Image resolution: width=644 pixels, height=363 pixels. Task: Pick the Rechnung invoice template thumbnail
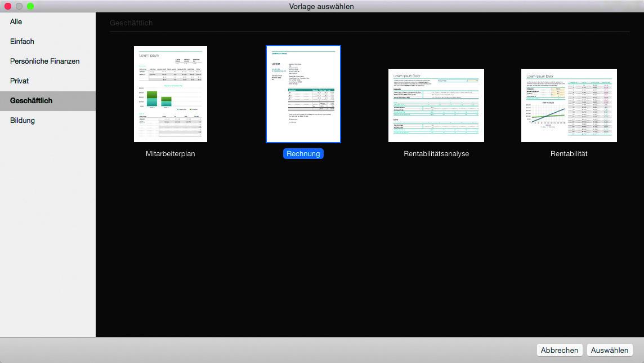(303, 94)
